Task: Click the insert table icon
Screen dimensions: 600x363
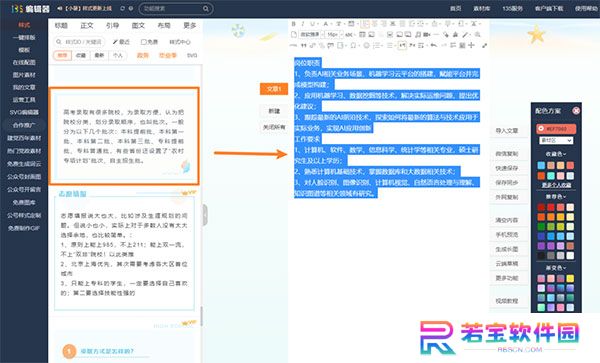Action: pyautogui.click(x=362, y=34)
